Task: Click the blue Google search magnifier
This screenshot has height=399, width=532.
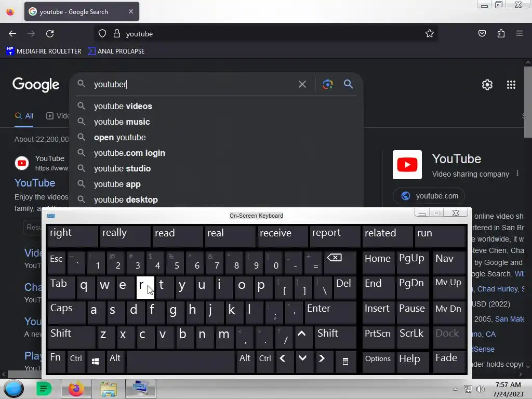Action: [x=348, y=84]
